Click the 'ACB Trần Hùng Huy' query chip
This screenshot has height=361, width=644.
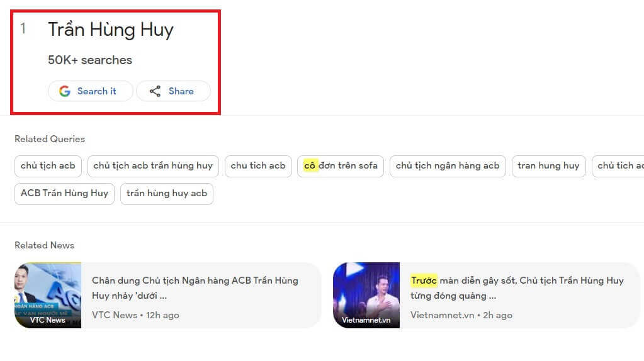[x=64, y=194]
